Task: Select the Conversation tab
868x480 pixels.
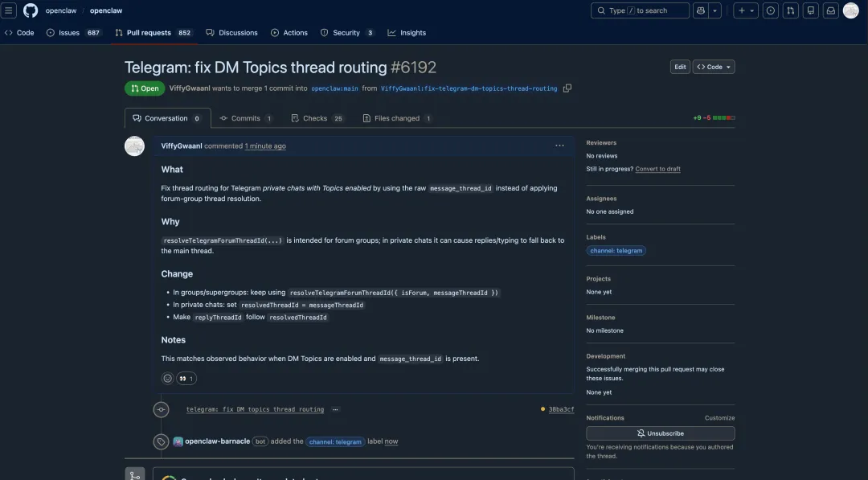Action: pyautogui.click(x=168, y=118)
